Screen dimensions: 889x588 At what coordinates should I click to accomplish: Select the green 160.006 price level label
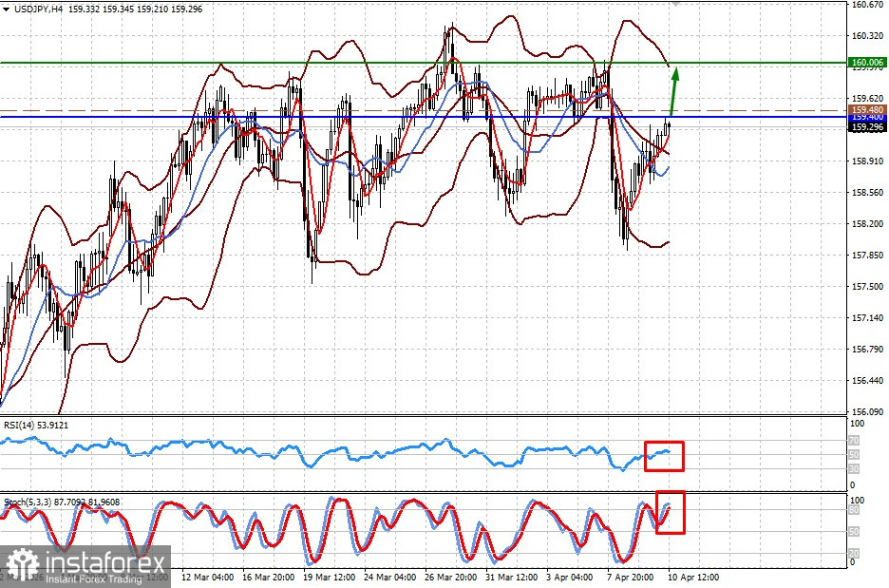point(867,63)
